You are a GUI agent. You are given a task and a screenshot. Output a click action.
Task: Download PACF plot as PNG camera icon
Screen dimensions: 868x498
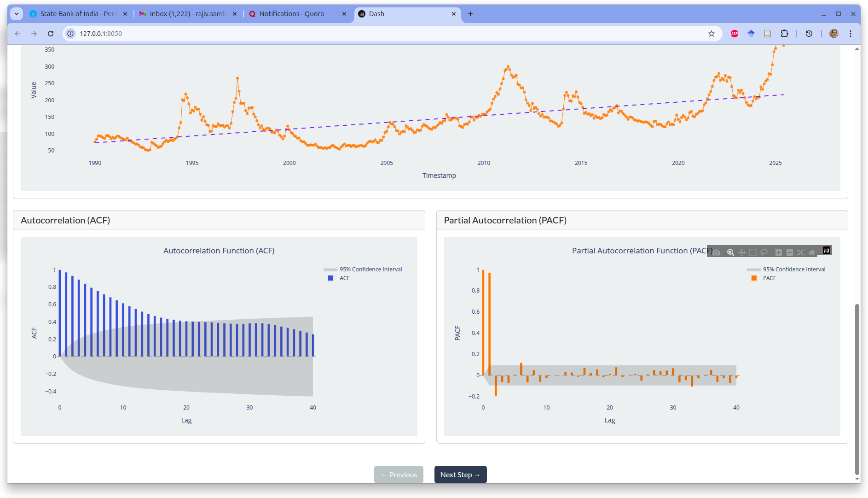[x=717, y=252]
